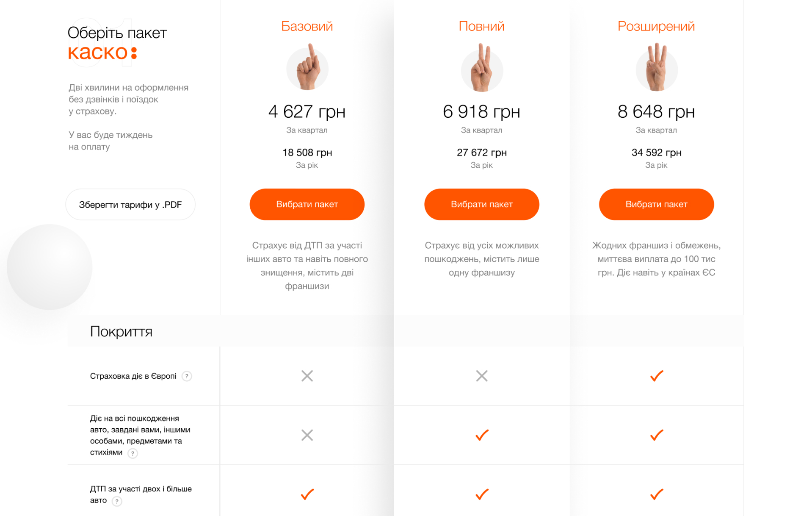Click the Europe coverage cross under Базовий
Screen dimensions: 812x516
point(307,376)
